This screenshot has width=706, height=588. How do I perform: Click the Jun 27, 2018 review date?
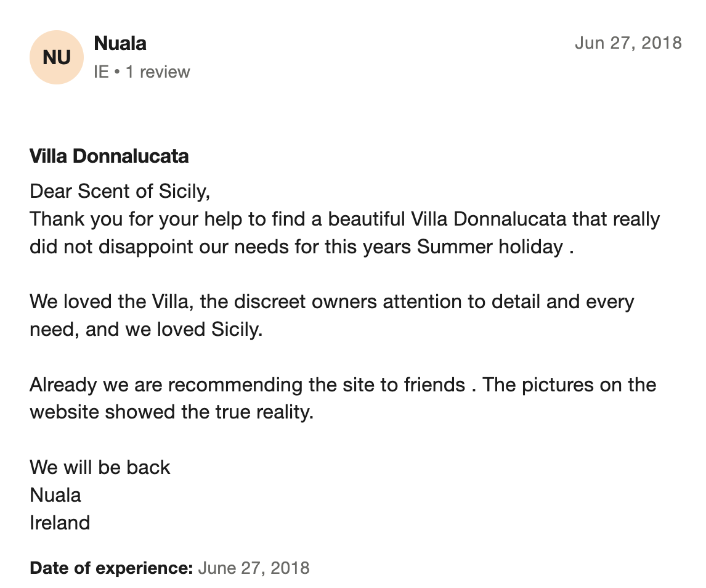coord(628,43)
